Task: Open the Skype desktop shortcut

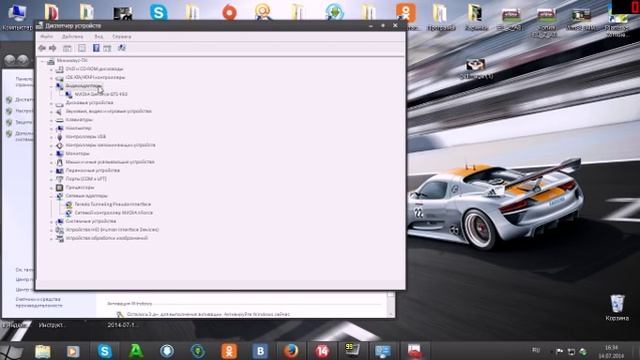Action: (159, 12)
